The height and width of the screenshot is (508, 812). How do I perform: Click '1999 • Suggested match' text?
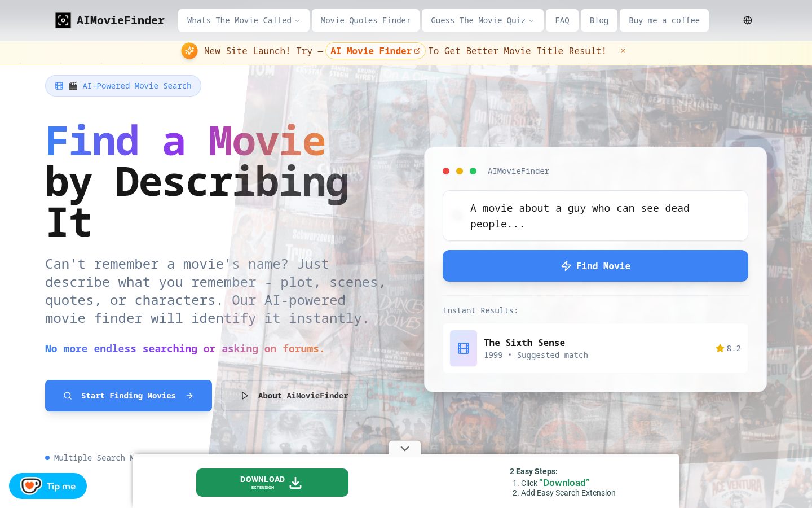tap(536, 355)
